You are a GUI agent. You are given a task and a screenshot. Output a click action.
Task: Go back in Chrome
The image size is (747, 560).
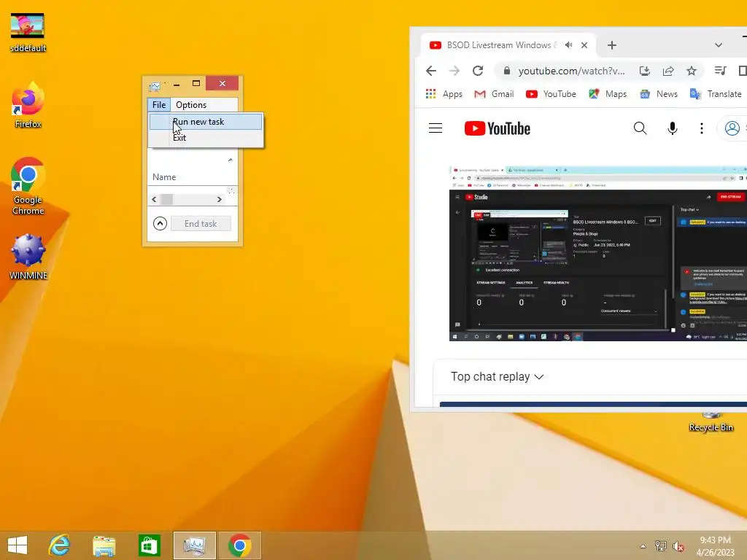point(431,71)
